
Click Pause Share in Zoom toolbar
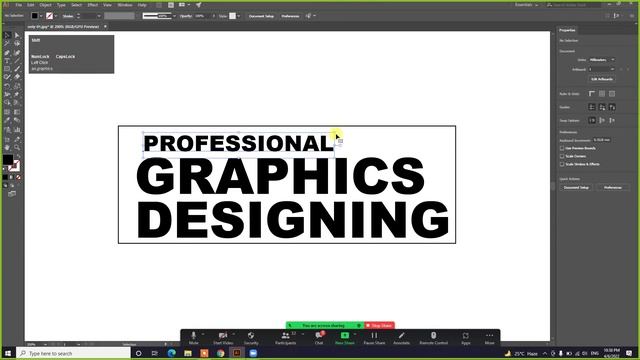374,338
